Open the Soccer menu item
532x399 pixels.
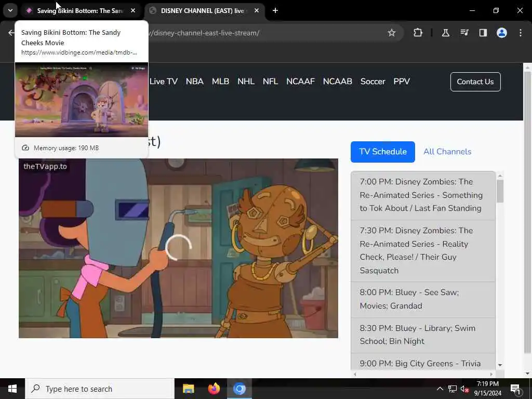(373, 82)
